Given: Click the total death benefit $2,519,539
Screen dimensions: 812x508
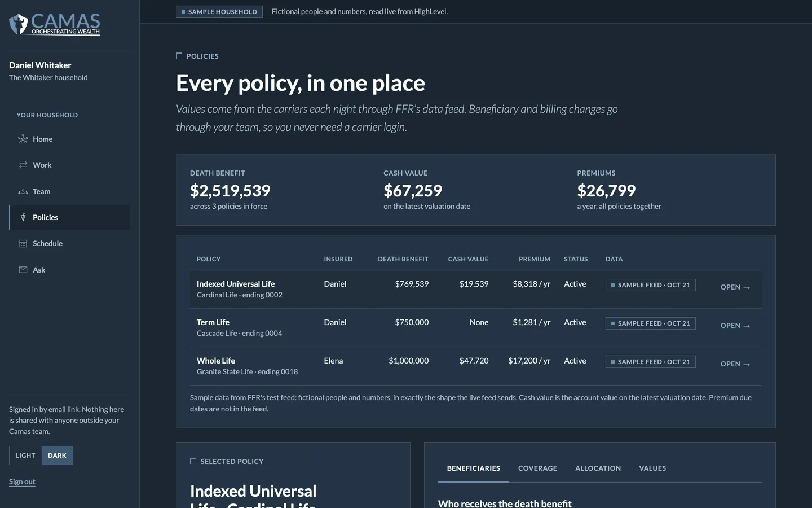Looking at the screenshot, I should [230, 191].
